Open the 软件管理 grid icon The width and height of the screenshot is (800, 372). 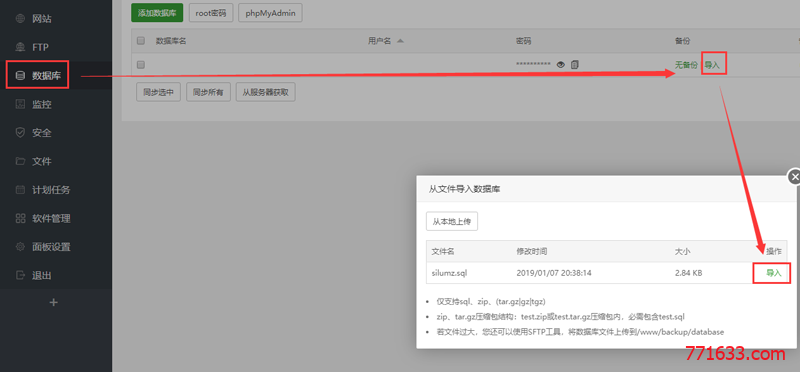[x=20, y=218]
